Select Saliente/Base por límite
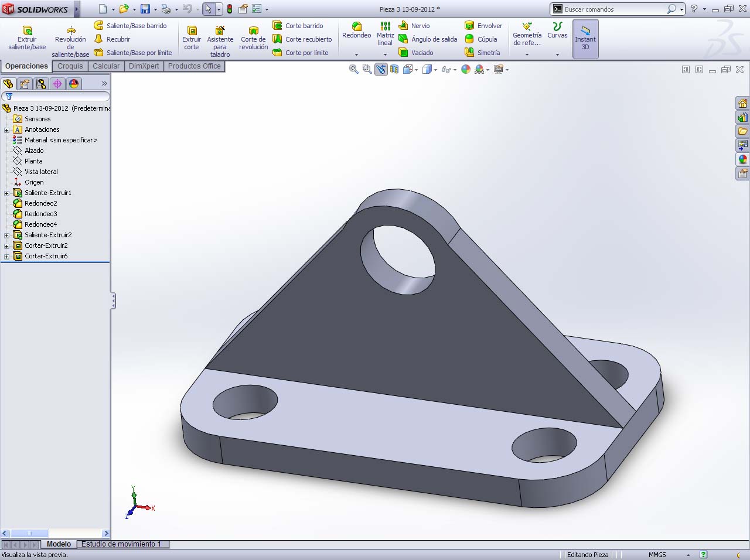This screenshot has height=560, width=750. pos(133,53)
